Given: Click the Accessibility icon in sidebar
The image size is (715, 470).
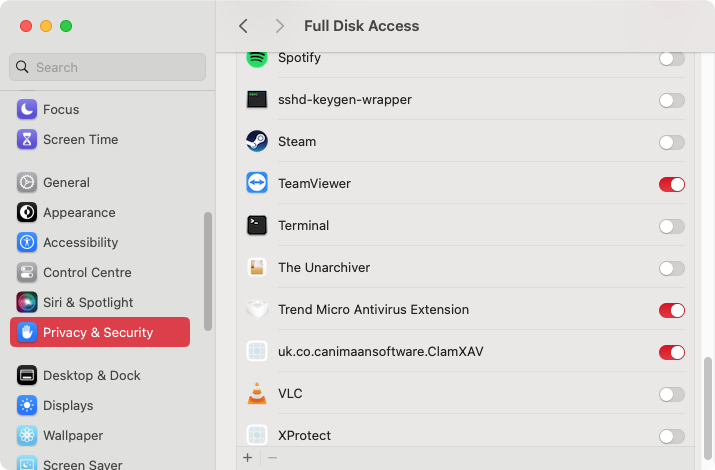Looking at the screenshot, I should click(27, 243).
